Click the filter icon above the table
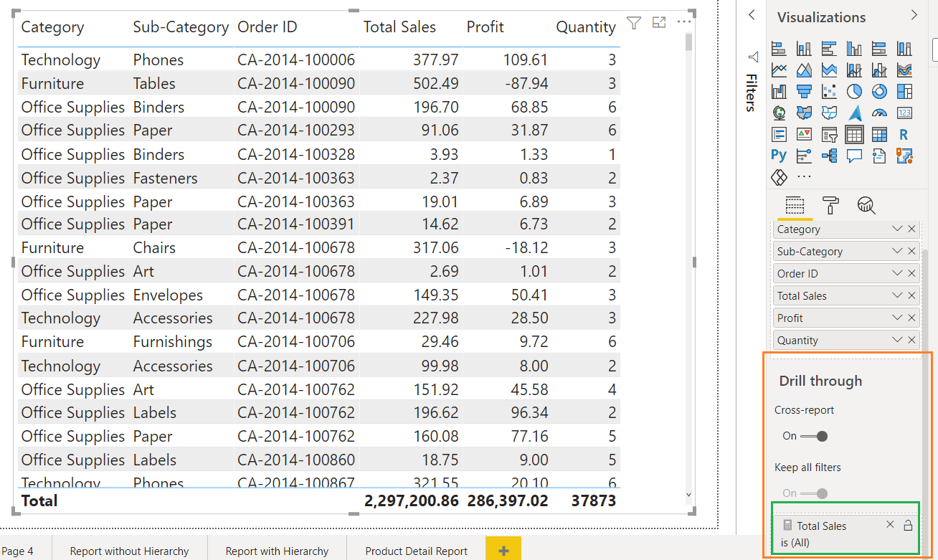This screenshot has width=938, height=560. pyautogui.click(x=633, y=22)
